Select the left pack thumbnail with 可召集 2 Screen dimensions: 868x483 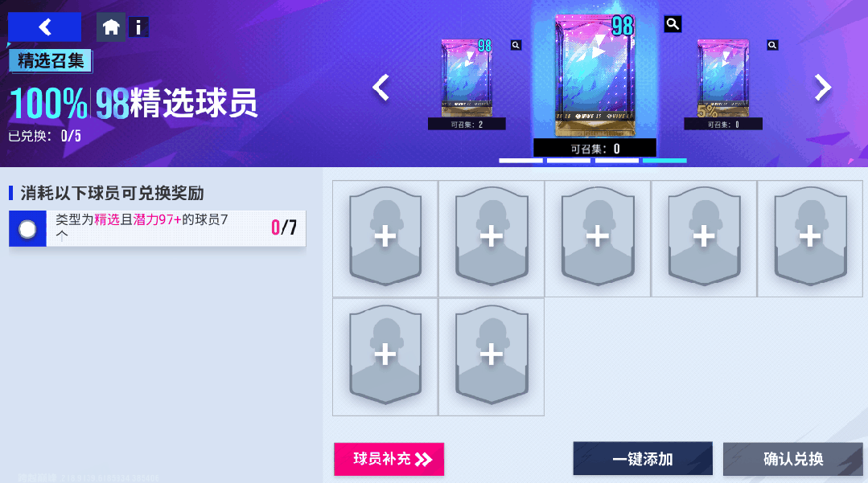[467, 84]
